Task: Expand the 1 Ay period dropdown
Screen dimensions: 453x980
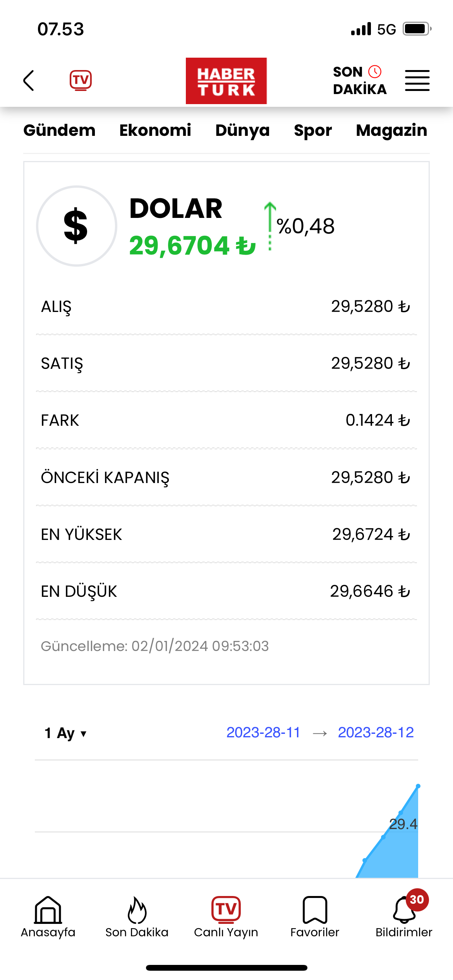Action: click(65, 733)
